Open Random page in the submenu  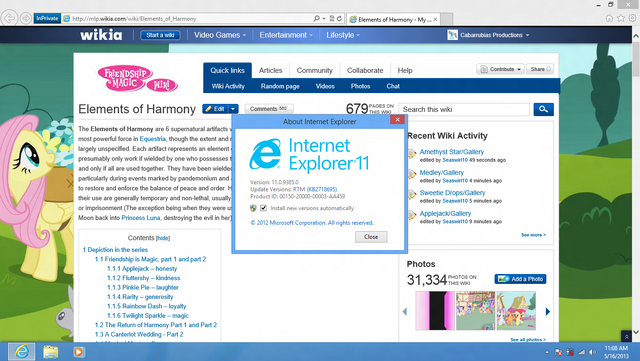pos(280,86)
